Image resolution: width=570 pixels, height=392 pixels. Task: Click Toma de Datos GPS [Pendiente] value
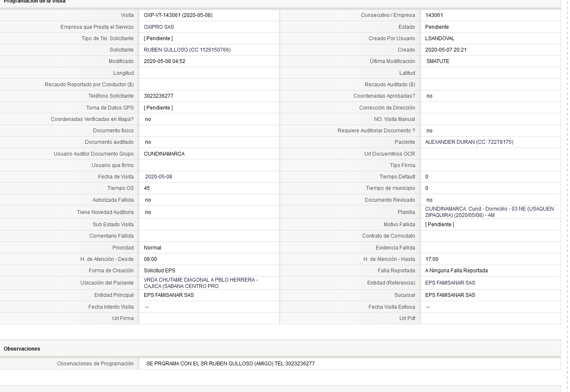coord(158,108)
